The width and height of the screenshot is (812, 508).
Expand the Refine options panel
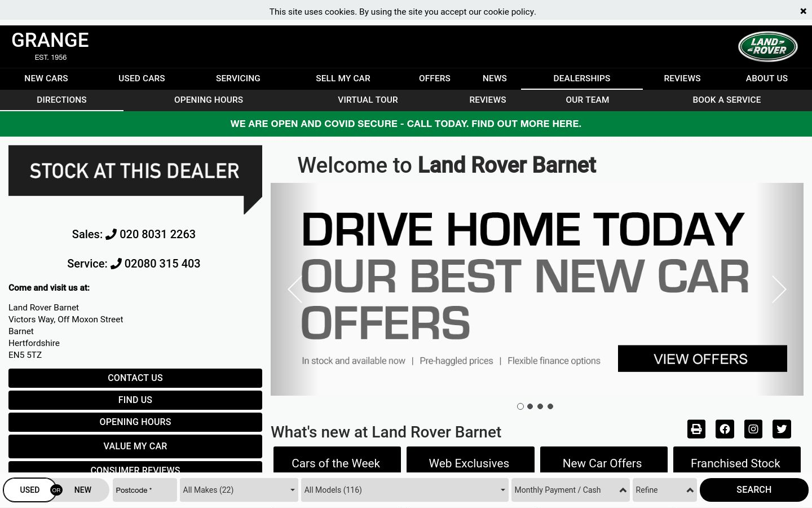(x=665, y=490)
